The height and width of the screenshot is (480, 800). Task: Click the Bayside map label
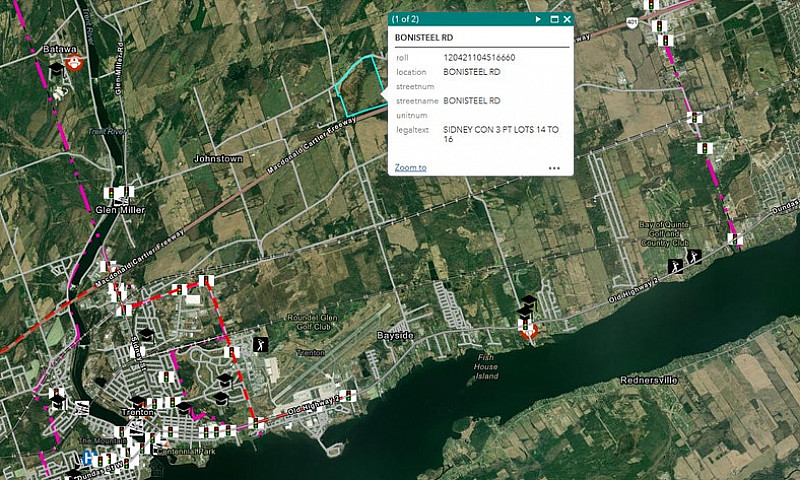[x=395, y=335]
